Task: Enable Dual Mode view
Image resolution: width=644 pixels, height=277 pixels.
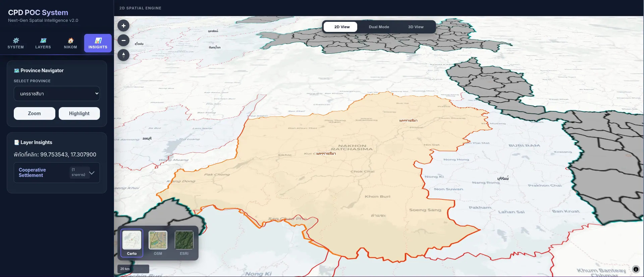Action: (379, 27)
